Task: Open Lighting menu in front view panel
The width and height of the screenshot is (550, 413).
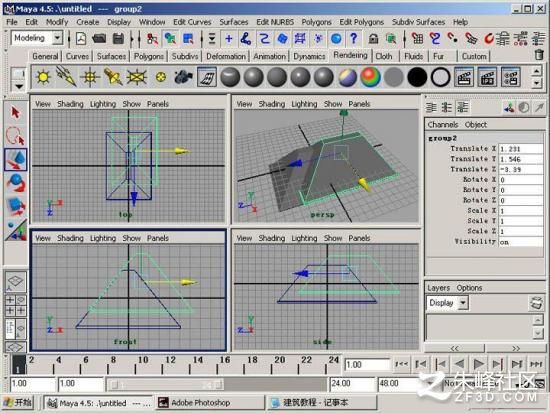Action: [103, 238]
